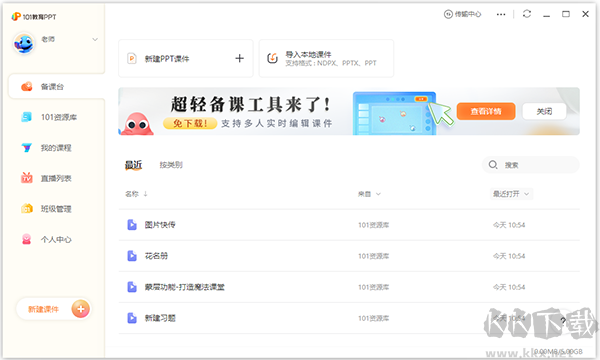Open the three-dots more menu
This screenshot has height=360, width=600.
point(501,14)
